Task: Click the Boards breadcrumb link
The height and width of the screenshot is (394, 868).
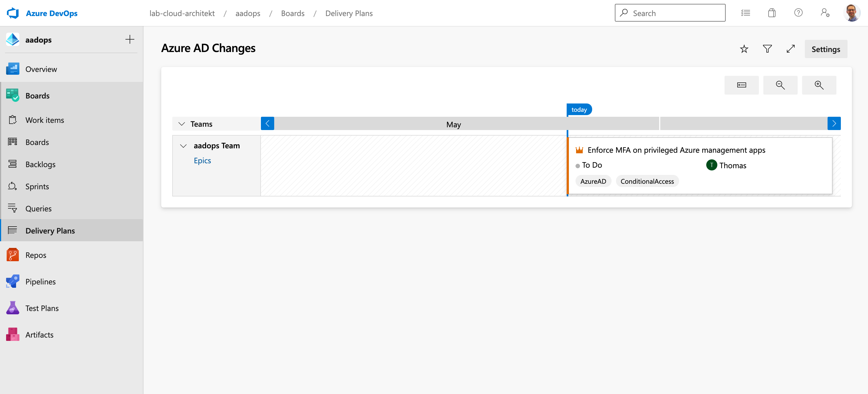Action: pyautogui.click(x=292, y=13)
